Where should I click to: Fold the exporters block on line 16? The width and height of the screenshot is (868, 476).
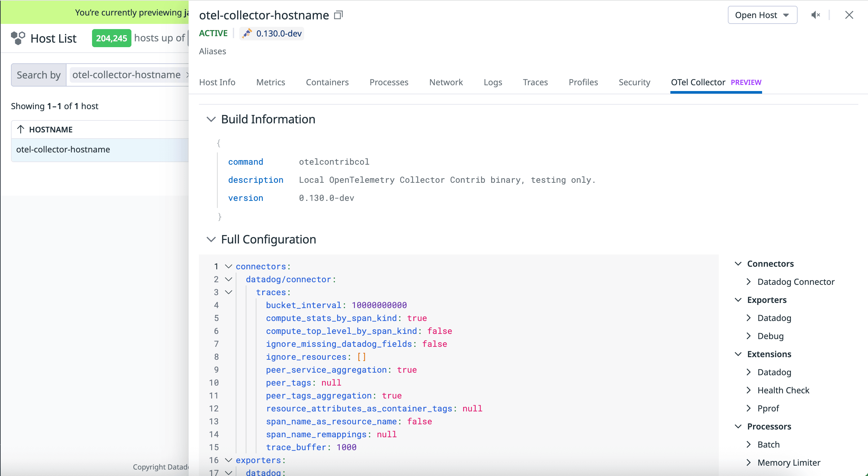pyautogui.click(x=228, y=460)
